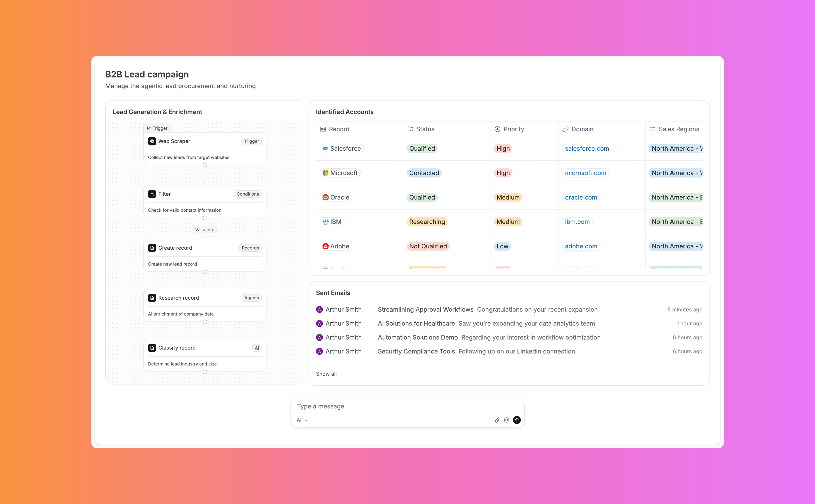This screenshot has height=504, width=815.
Task: Click the Create record node icon
Action: coord(152,248)
